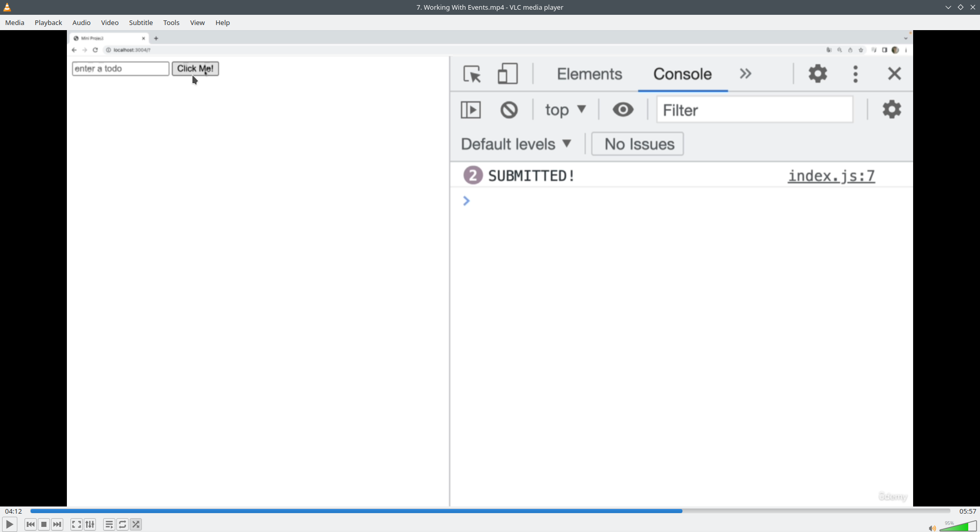Open the DevTools three-dot menu
Screen dimensions: 980x532
coord(856,74)
